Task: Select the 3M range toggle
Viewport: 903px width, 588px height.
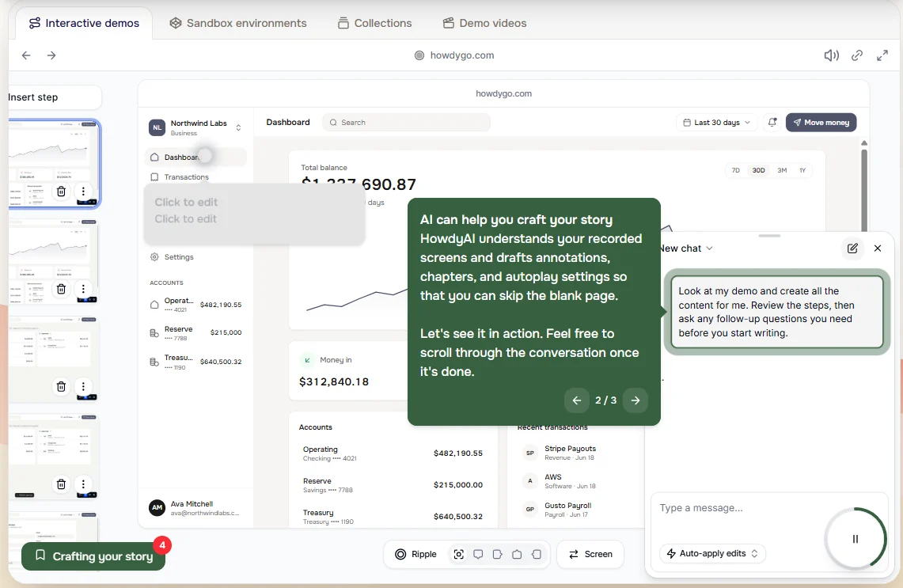Action: coord(782,170)
